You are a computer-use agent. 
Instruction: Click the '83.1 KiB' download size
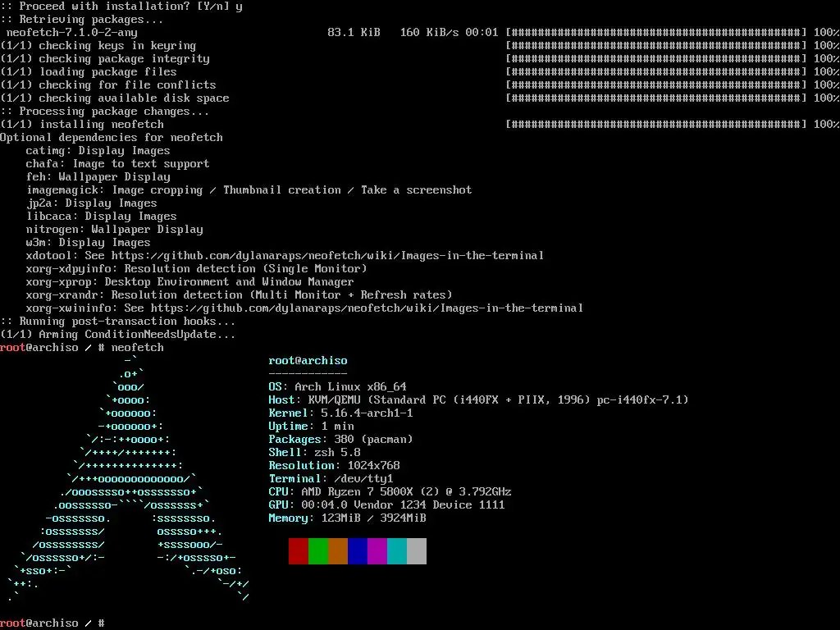(354, 33)
